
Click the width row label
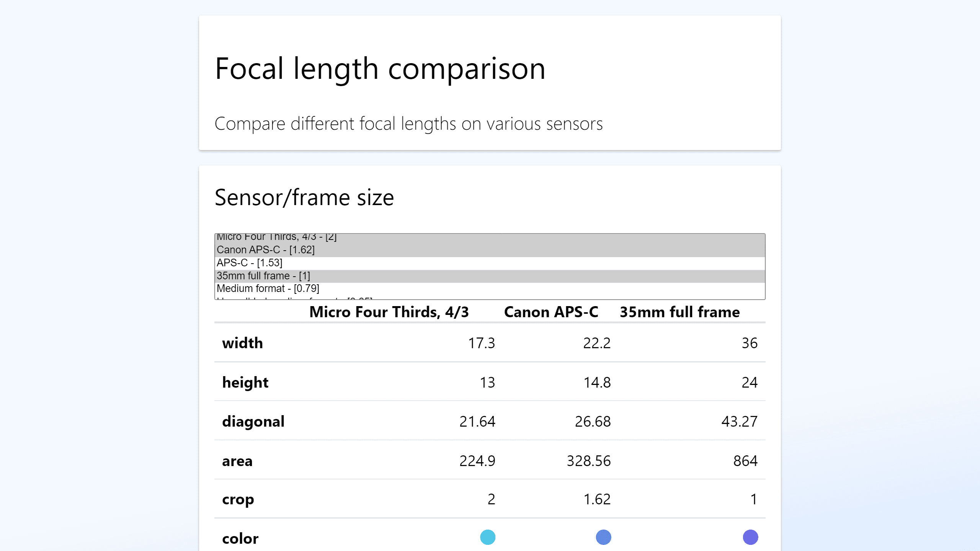tap(242, 343)
